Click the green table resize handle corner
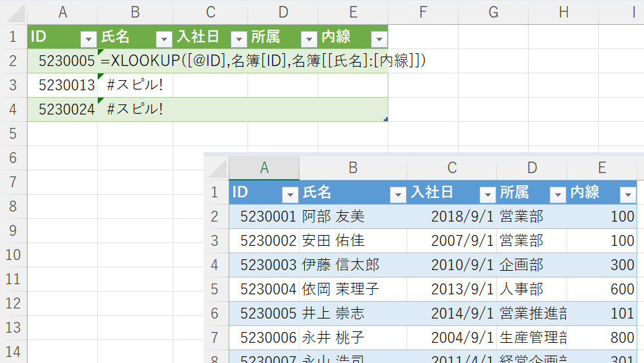This screenshot has width=644, height=363. [x=386, y=119]
